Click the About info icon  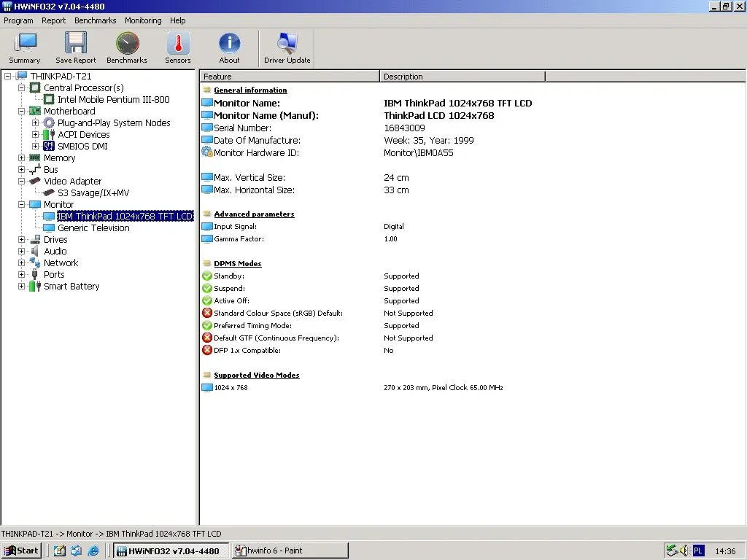[229, 43]
